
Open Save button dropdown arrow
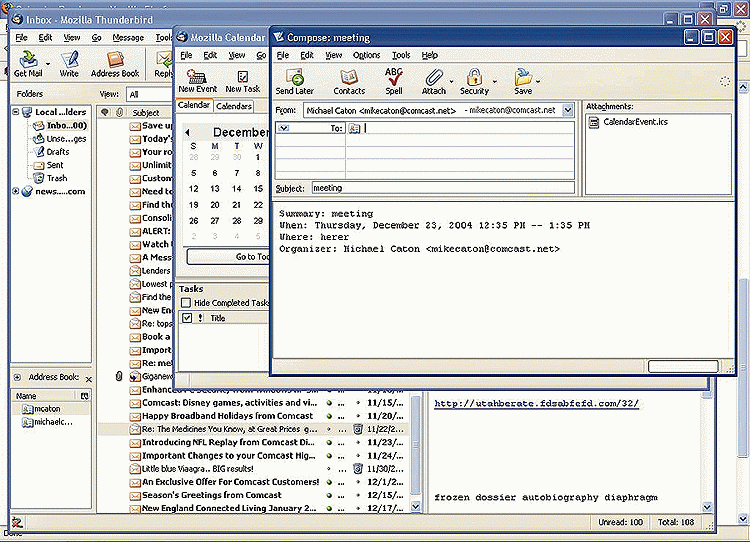click(538, 82)
